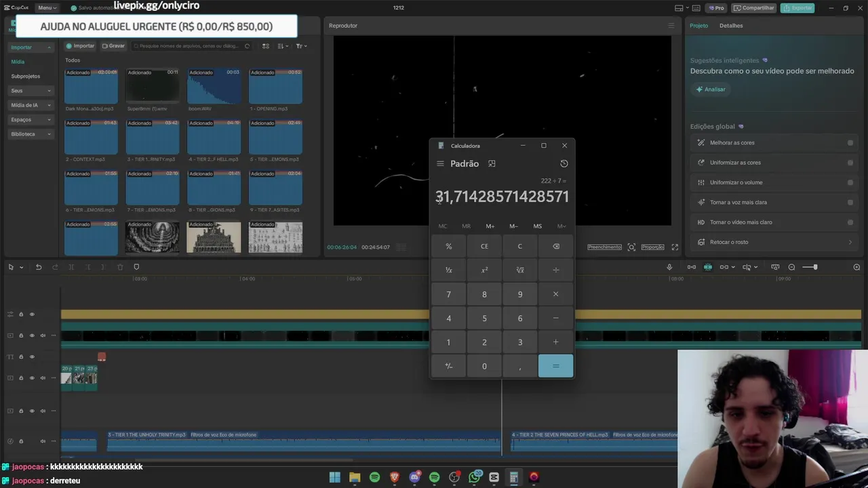Click the 04:00 mark on timeline ruler

click(248, 279)
